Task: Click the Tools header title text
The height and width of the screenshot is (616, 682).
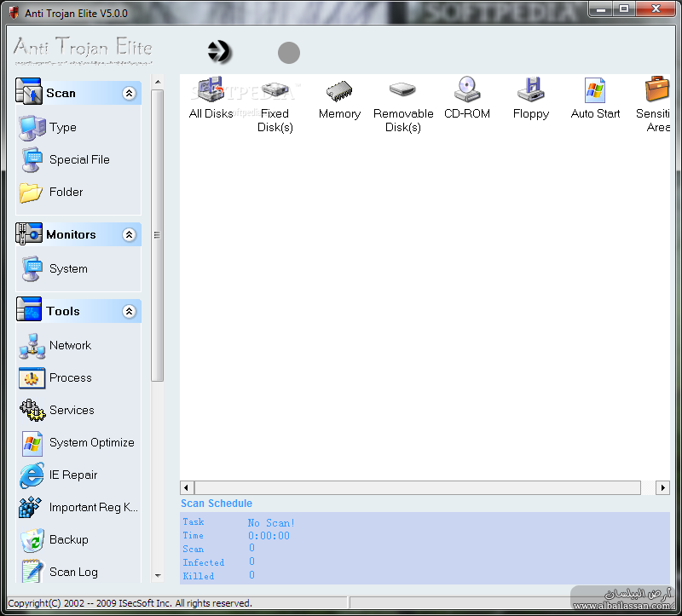Action: (63, 311)
